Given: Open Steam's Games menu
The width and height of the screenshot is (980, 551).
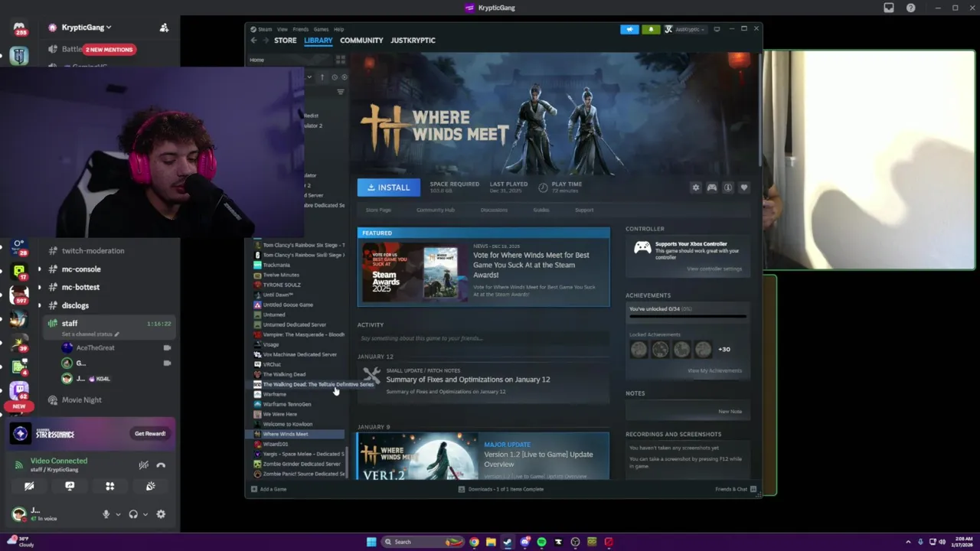Looking at the screenshot, I should pos(321,29).
